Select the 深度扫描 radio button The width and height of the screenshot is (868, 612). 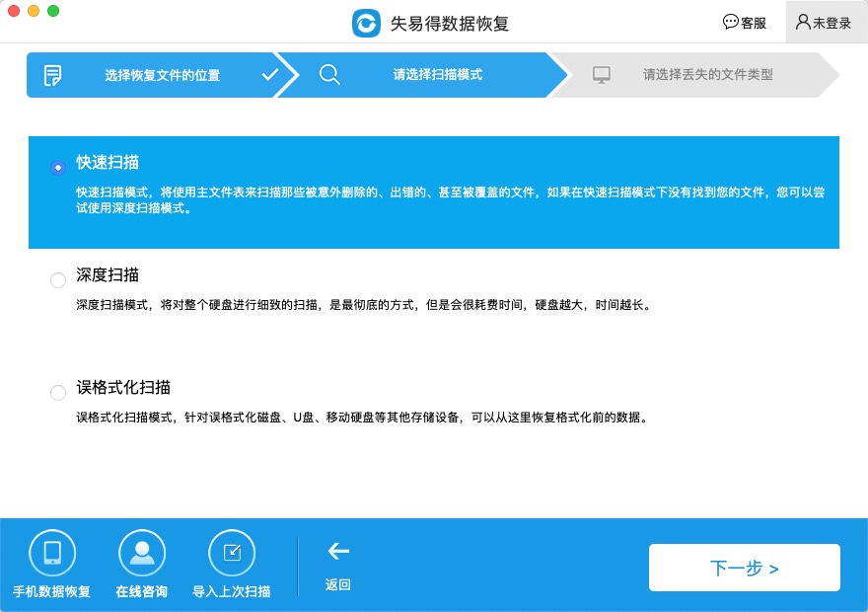[x=58, y=279]
